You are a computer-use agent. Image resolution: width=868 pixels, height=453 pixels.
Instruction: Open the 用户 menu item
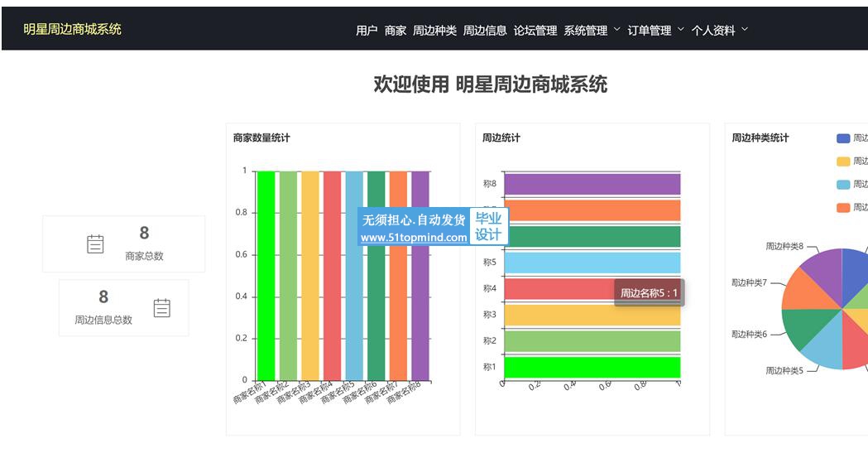367,31
